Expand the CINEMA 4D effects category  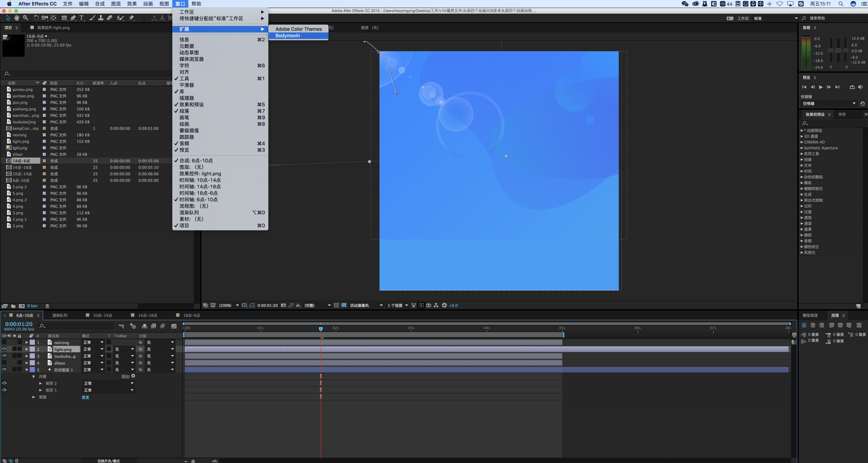tap(802, 142)
